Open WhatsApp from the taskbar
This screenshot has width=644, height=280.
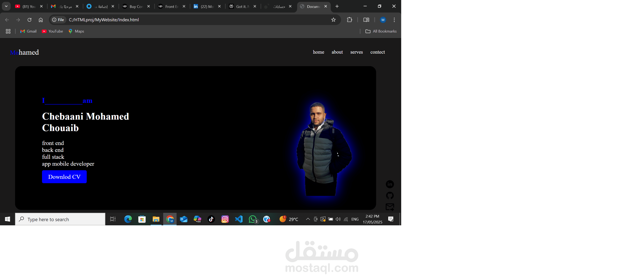253,219
